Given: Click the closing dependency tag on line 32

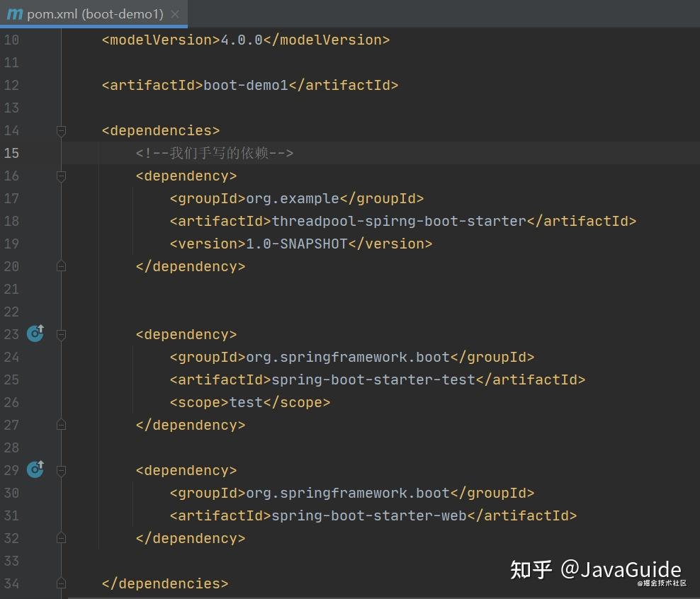Looking at the screenshot, I should (191, 538).
